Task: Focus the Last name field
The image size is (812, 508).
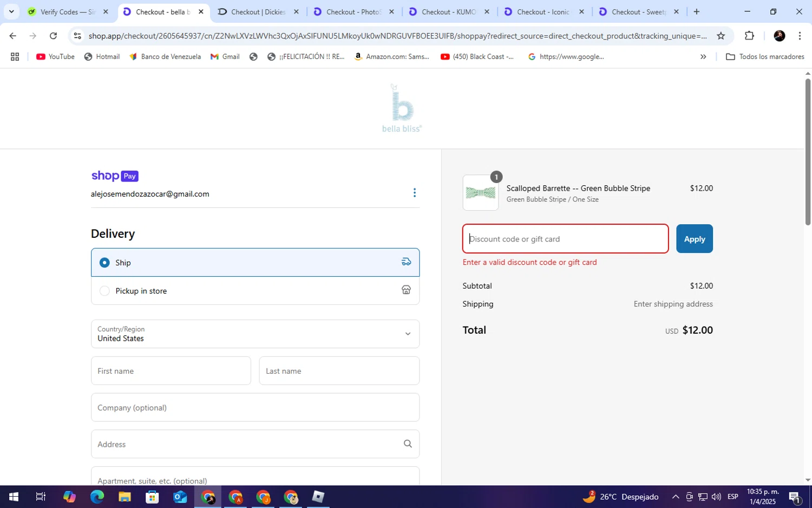Action: 339,371
